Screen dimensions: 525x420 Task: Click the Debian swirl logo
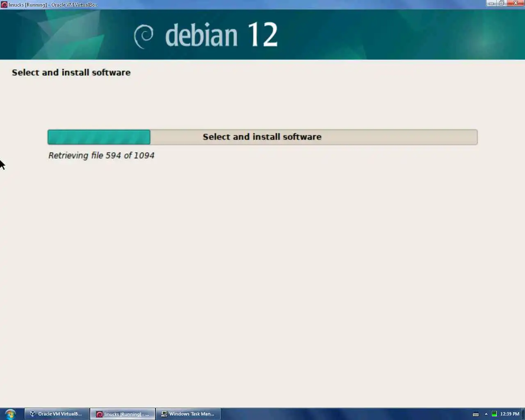click(x=144, y=36)
